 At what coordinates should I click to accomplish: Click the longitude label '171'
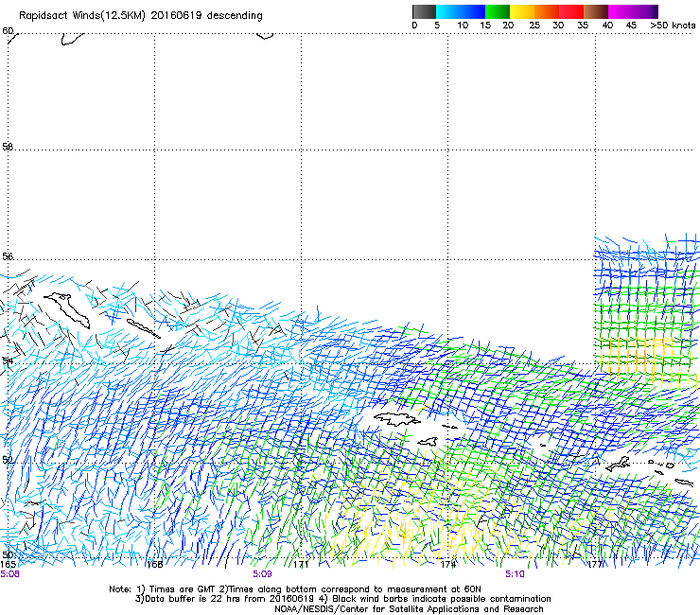302,564
